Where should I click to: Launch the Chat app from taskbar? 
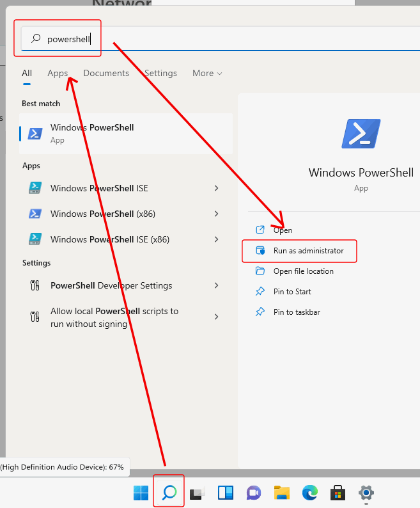[254, 493]
